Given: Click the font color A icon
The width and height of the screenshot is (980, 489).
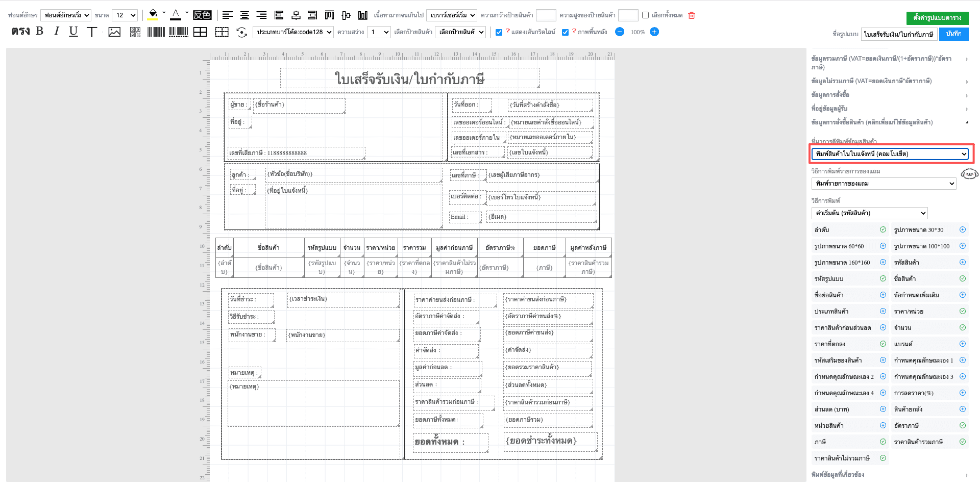Looking at the screenshot, I should click(x=176, y=14).
